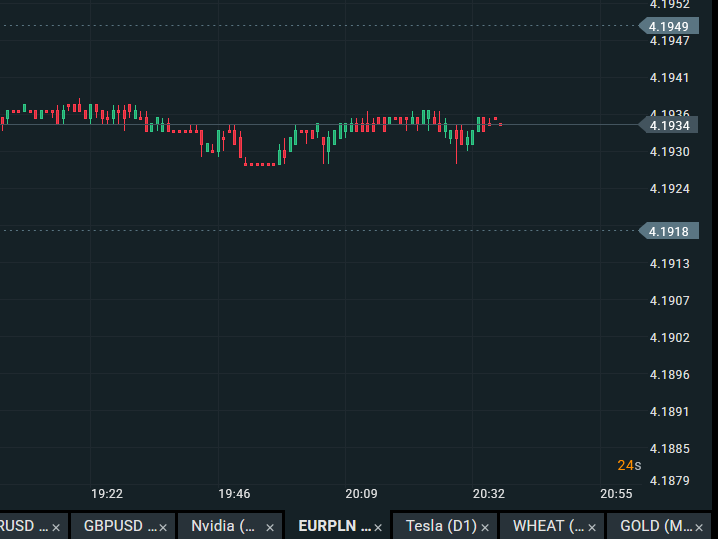
Task: Close the partially visible RUSD tab
Action: coord(56,528)
